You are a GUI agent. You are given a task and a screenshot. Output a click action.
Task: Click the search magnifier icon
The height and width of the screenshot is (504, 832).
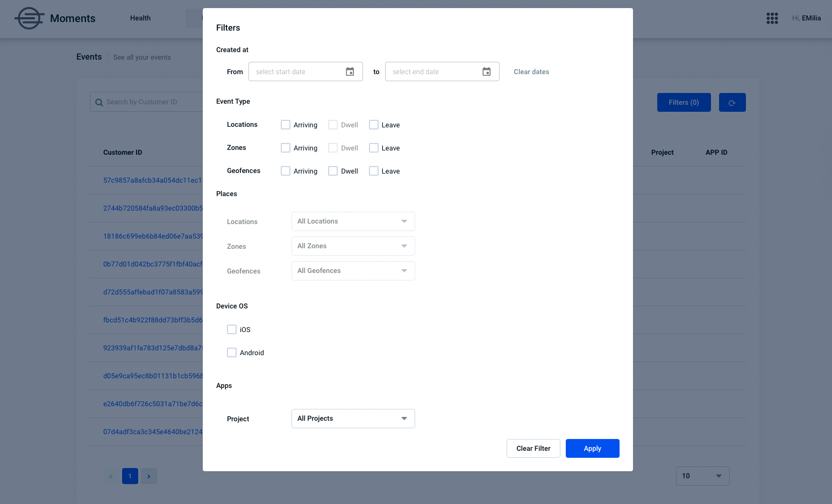[99, 102]
